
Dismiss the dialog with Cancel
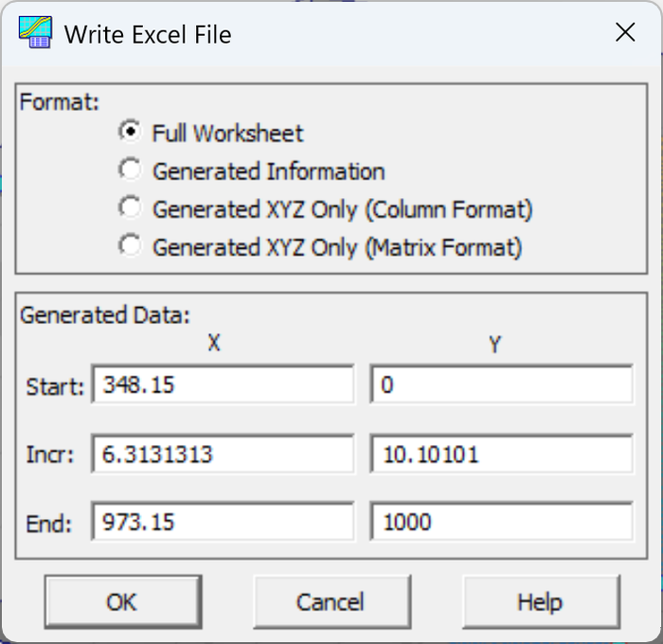point(331,601)
